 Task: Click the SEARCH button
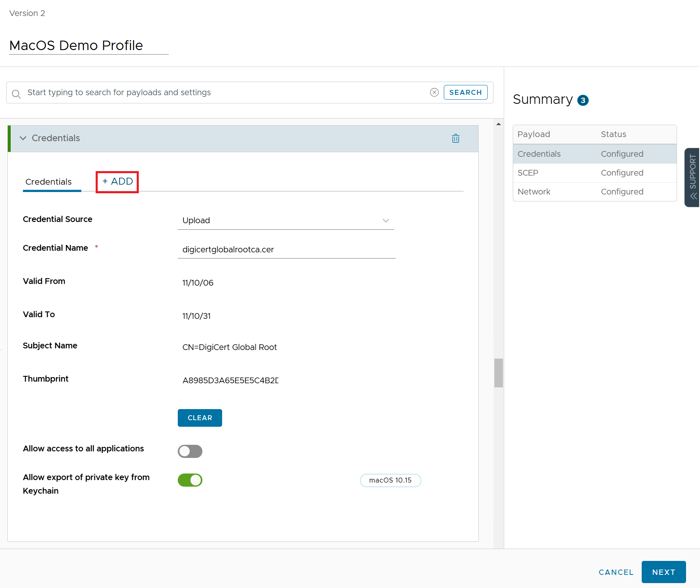coord(466,92)
